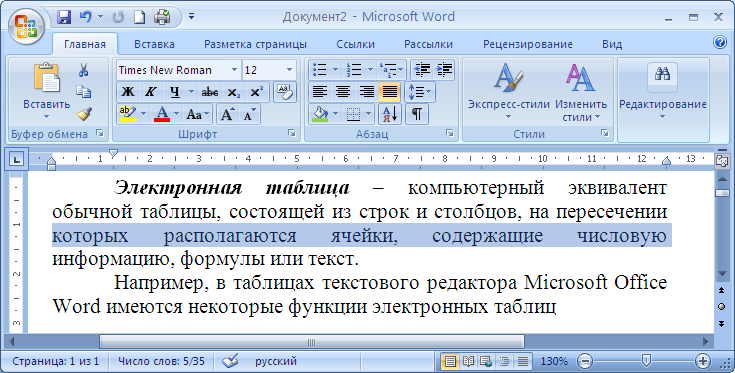Apply red font color
735x373 pixels.
[x=162, y=114]
